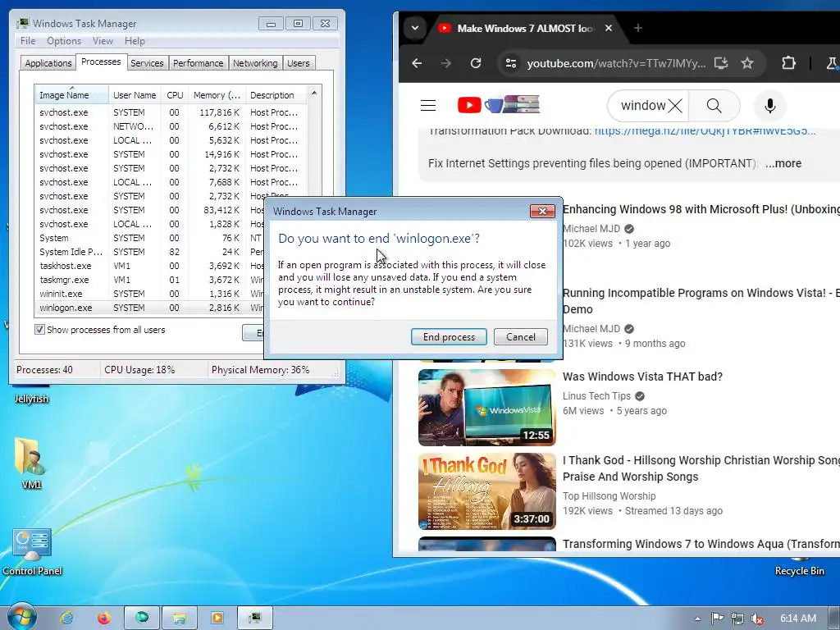Image resolution: width=840 pixels, height=630 pixels.
Task: Click the YouTube search magnifier button
Action: [714, 106]
